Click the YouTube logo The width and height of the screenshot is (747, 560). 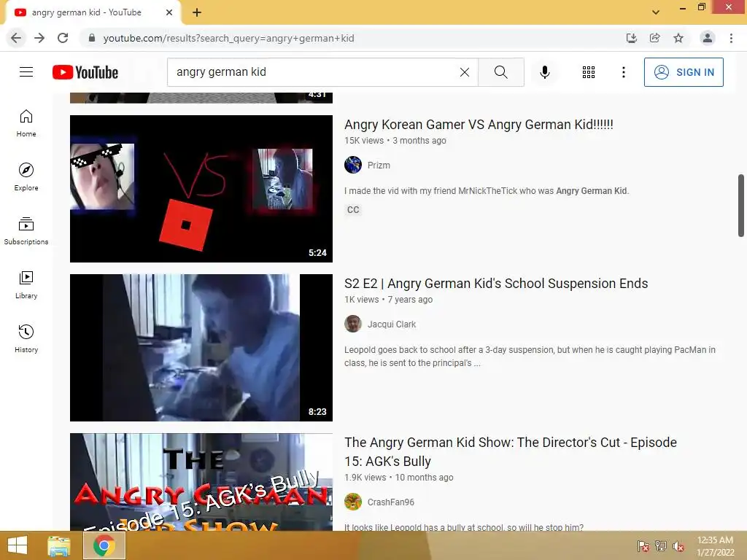point(85,72)
